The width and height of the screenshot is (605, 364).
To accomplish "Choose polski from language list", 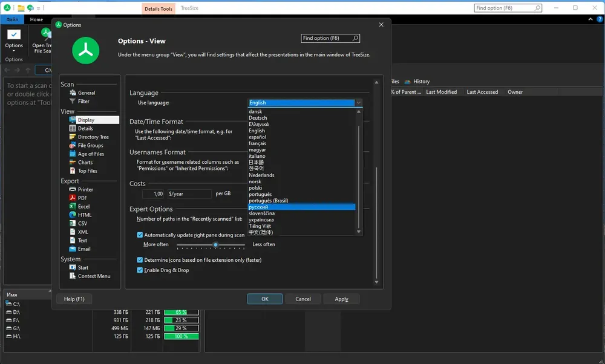I will [255, 188].
